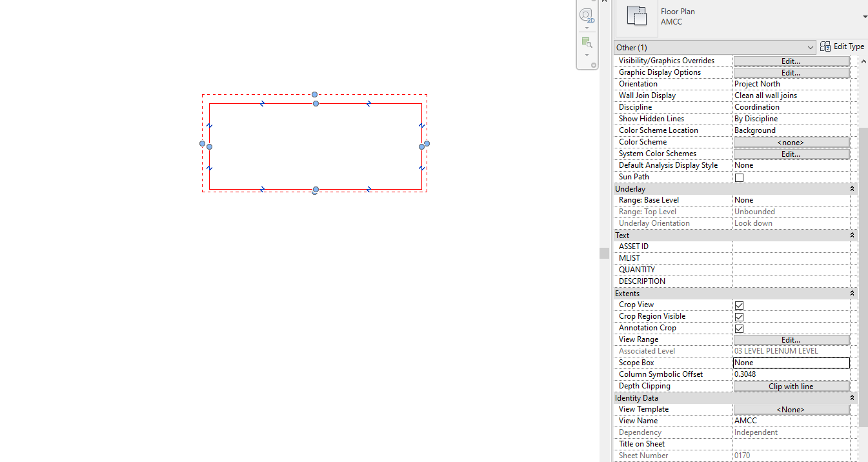Enable the Sun Path checkbox
This screenshot has width=868, height=462.
[738, 177]
